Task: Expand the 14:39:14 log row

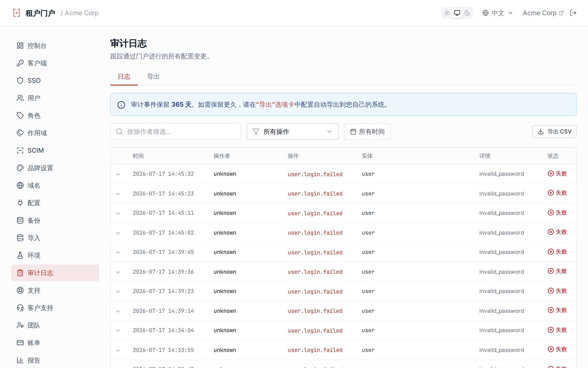Action: 118,311
